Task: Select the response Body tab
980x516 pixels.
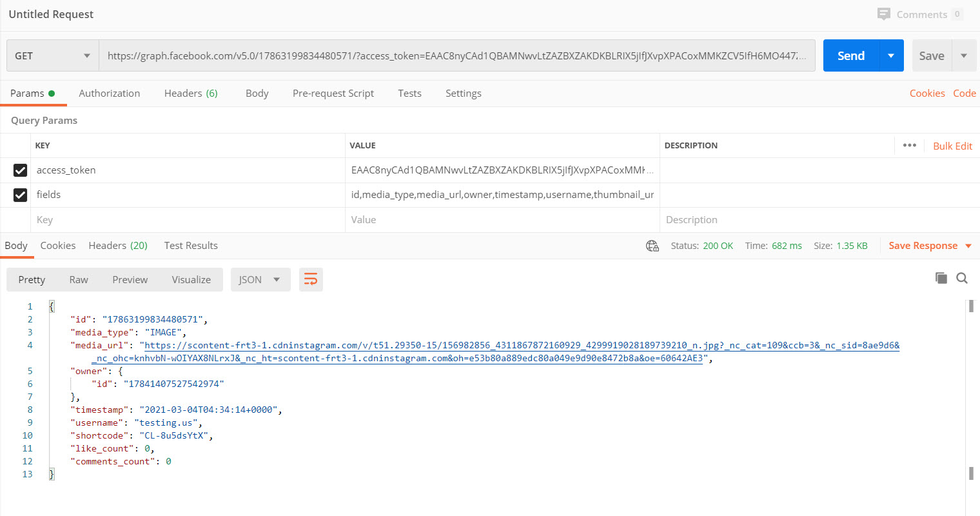Action: pos(16,246)
